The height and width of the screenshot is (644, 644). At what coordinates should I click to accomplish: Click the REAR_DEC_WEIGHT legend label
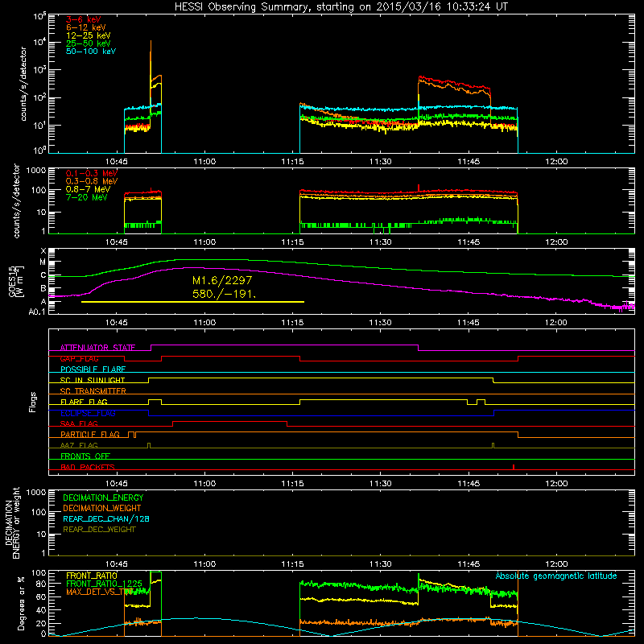pos(99,530)
